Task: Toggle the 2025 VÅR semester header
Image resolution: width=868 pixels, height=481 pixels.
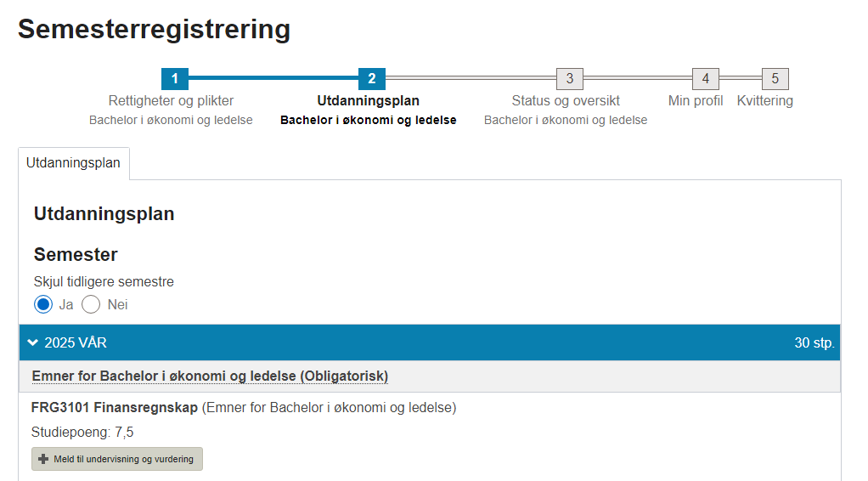Action: (430, 342)
